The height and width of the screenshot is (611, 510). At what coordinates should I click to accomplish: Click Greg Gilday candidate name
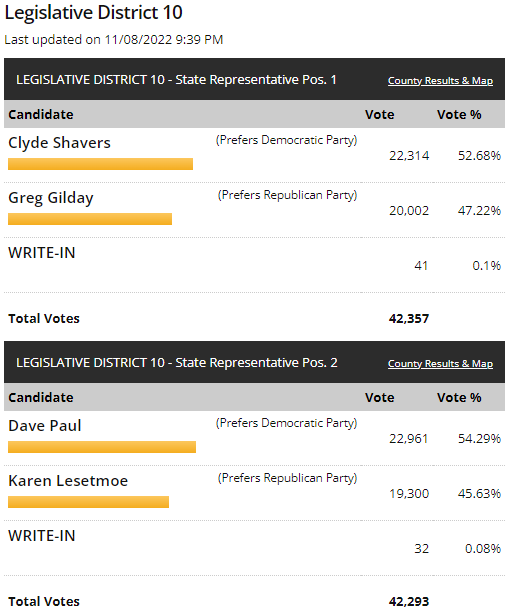point(51,198)
